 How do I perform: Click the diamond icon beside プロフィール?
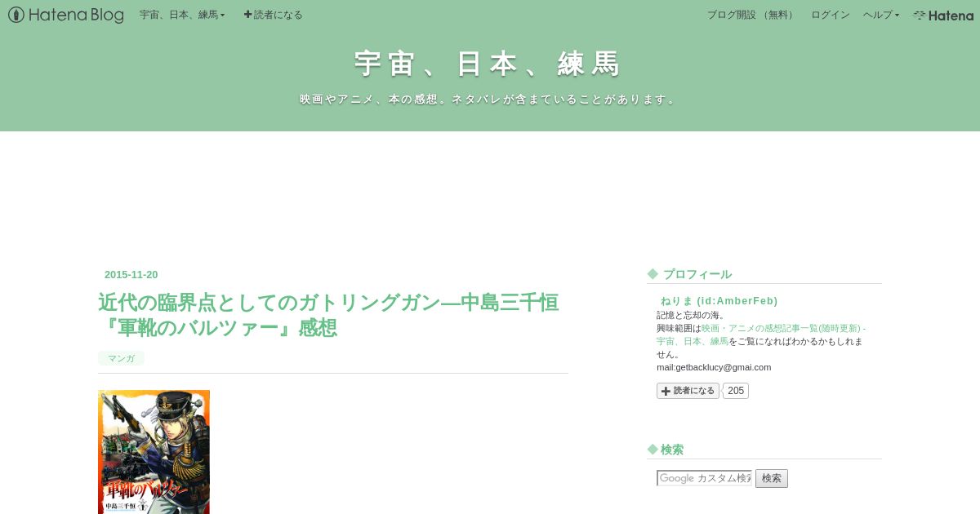click(x=653, y=274)
